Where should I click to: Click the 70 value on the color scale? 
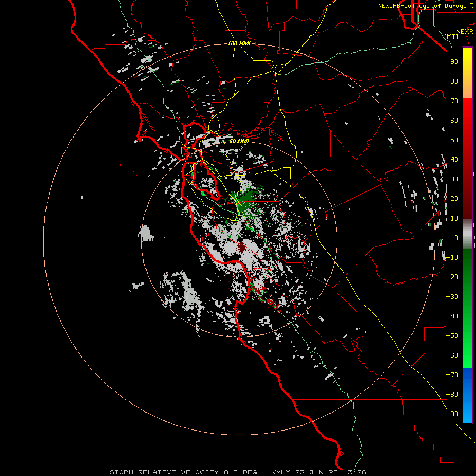pos(454,101)
